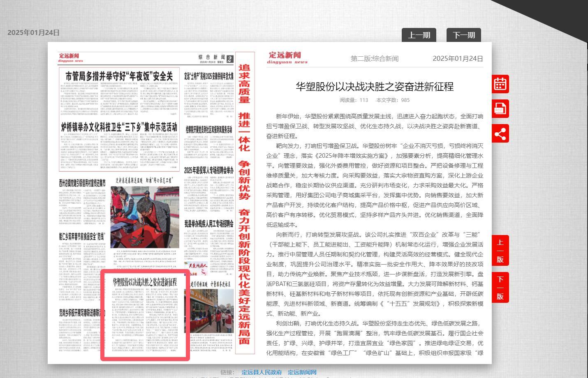This screenshot has width=588, height=378.
Task: Open the 定远县人民政府 link
Action: point(262,372)
